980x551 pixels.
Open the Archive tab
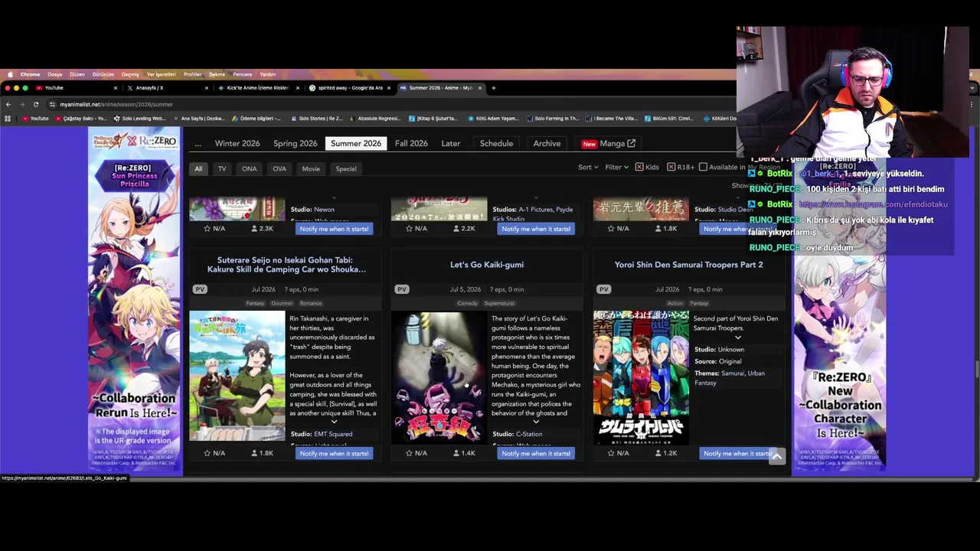547,143
